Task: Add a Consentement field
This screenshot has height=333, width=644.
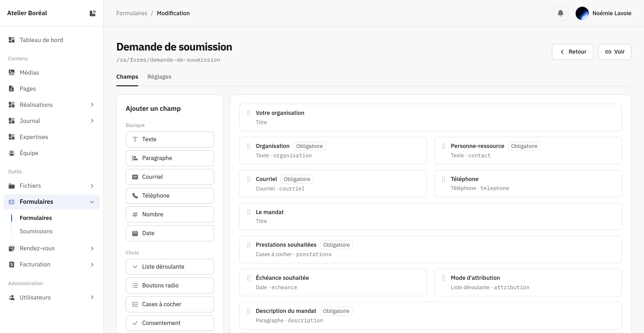Action: coord(170,323)
